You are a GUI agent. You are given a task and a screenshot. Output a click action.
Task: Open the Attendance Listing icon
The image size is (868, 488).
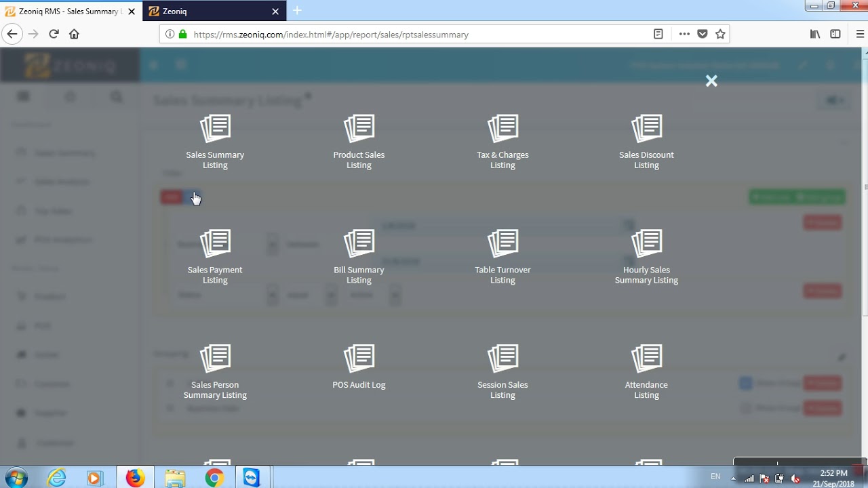tap(647, 359)
